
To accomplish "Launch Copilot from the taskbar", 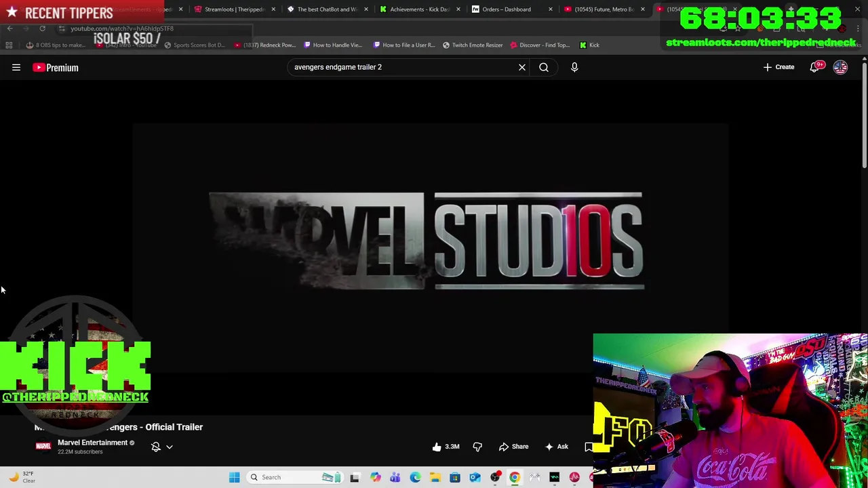I will coord(375,477).
